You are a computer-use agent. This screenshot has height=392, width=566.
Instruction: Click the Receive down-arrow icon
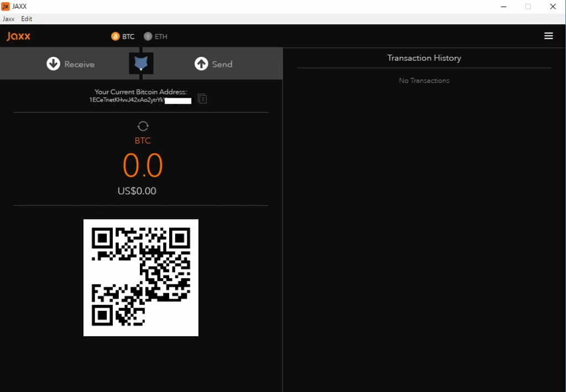[54, 64]
